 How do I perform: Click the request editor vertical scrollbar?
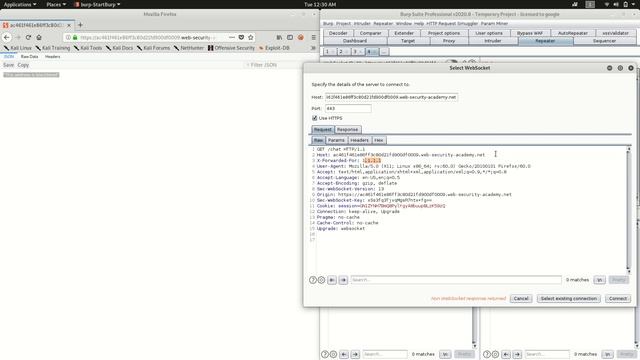click(629, 210)
